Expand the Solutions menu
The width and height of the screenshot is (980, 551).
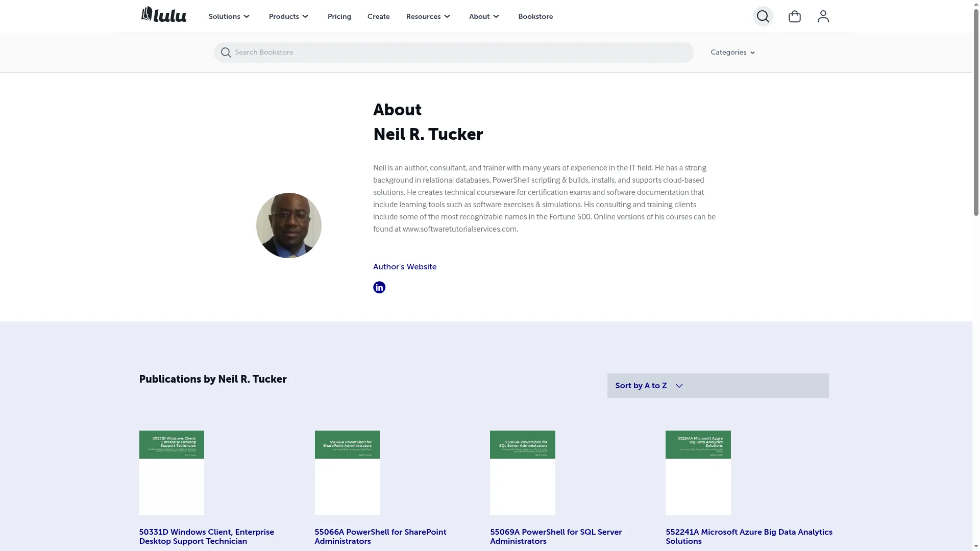pos(229,16)
